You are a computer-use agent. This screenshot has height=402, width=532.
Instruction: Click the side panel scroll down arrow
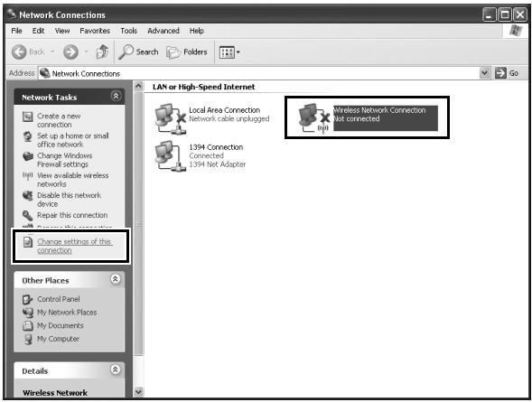coord(138,392)
